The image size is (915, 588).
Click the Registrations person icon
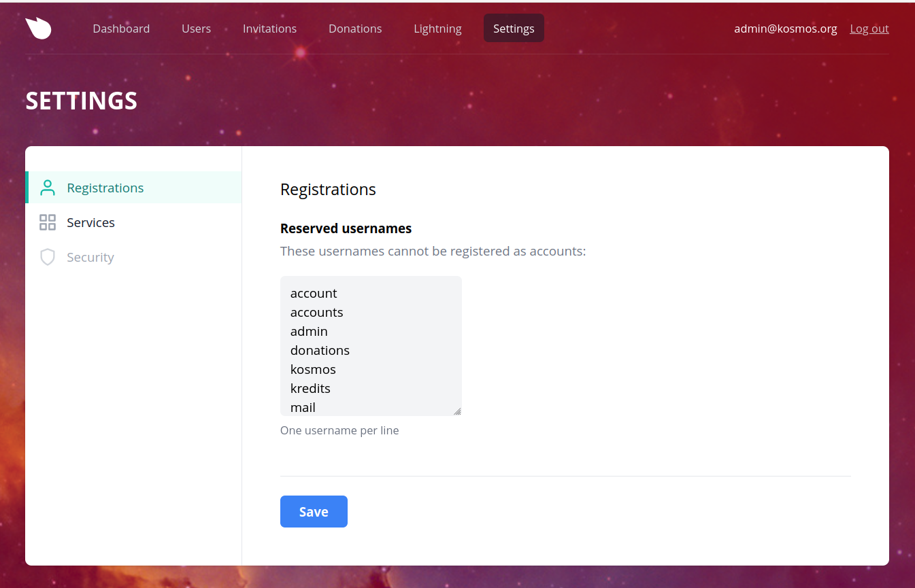[48, 188]
